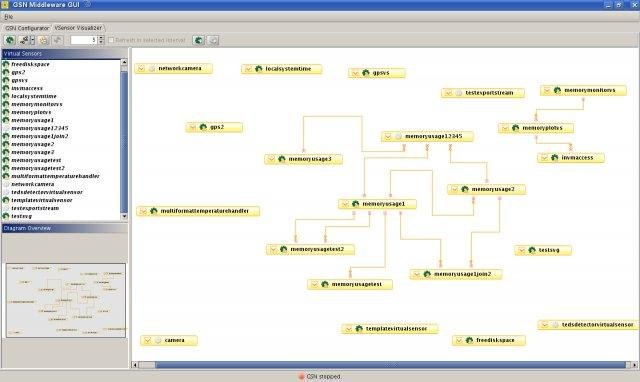Viewport: 640px width, 382px height.
Task: Click green status icon on memoryusage1join2 node
Action: pyautogui.click(x=427, y=274)
